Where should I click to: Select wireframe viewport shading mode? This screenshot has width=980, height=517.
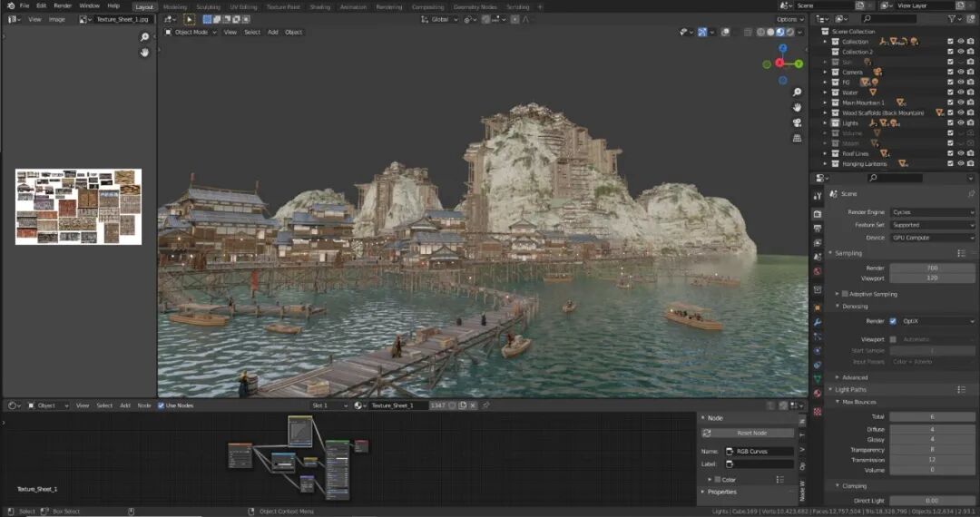760,32
